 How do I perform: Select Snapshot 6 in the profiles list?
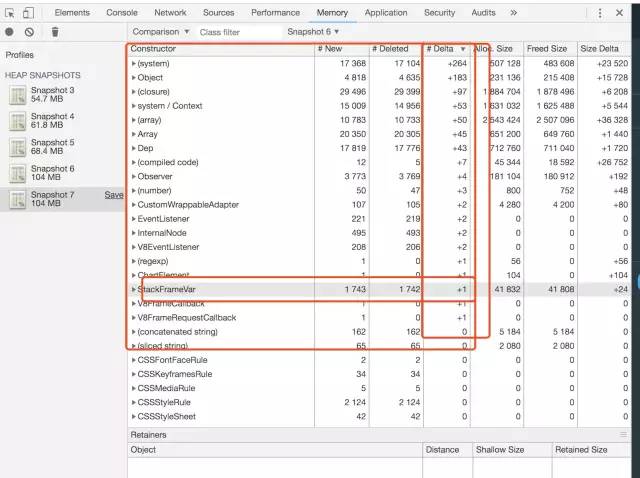pos(62,173)
